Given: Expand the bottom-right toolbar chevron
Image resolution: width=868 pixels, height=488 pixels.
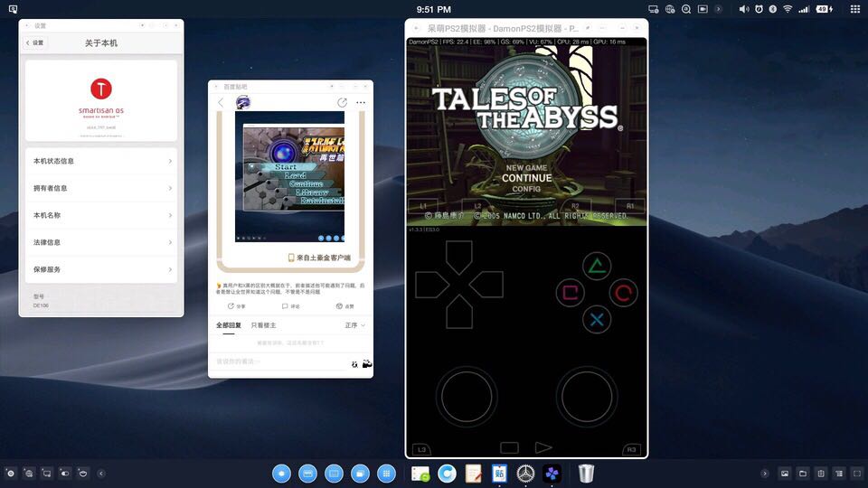Looking at the screenshot, I should coord(765,474).
